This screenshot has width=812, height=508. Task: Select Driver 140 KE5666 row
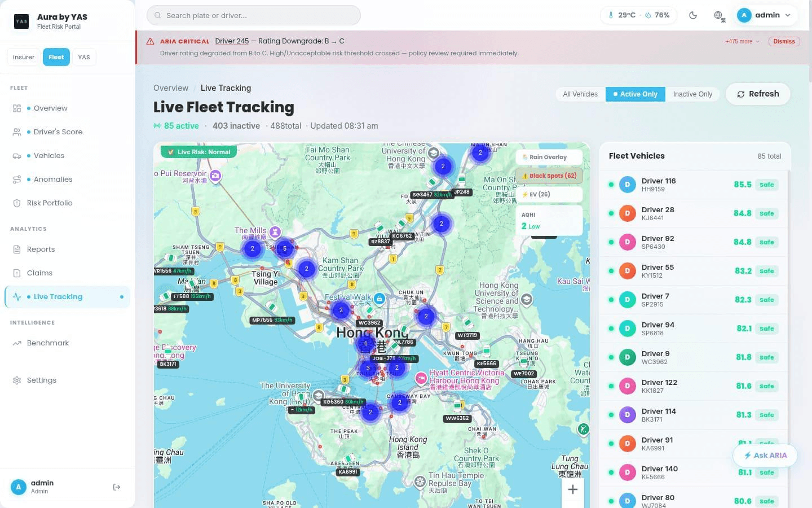pyautogui.click(x=695, y=472)
